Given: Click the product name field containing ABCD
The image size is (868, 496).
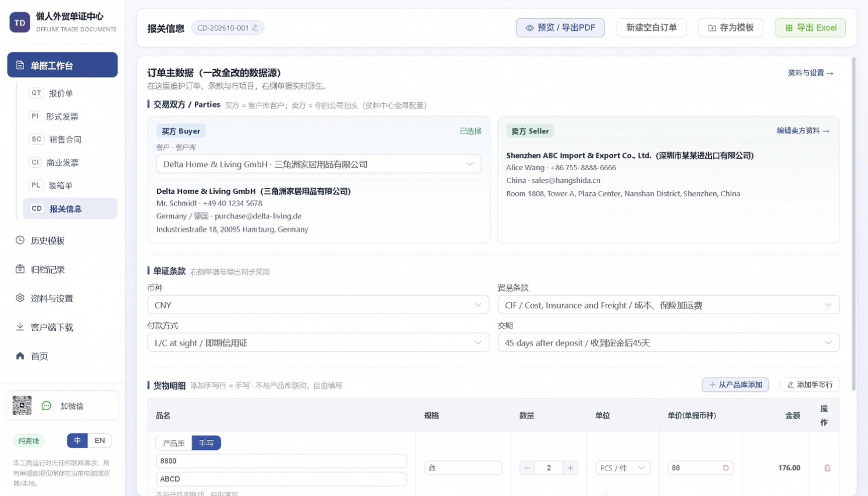Looking at the screenshot, I should [x=281, y=479].
